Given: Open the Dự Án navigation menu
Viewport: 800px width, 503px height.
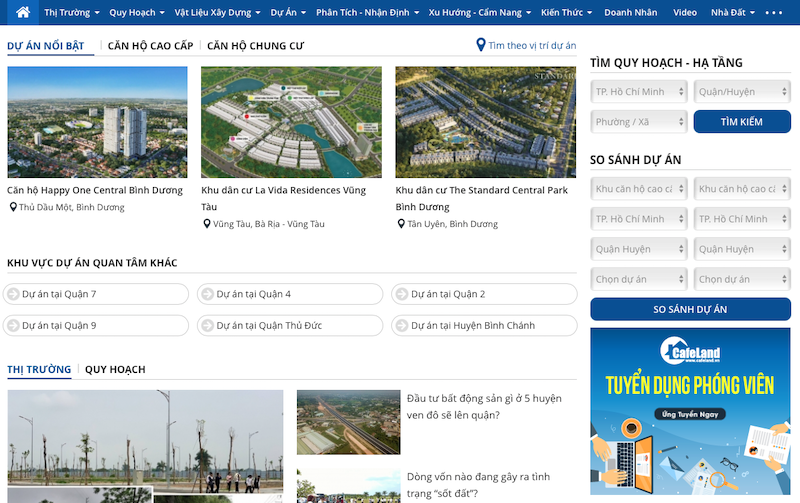Looking at the screenshot, I should pos(288,12).
